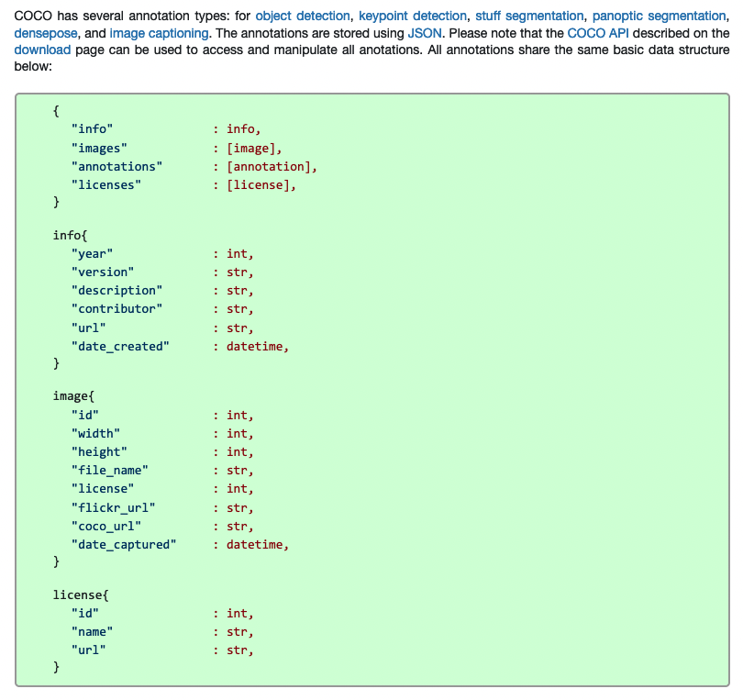Screen dimensions: 743x700
Task: Click the "name" field in license block
Action: click(x=92, y=632)
